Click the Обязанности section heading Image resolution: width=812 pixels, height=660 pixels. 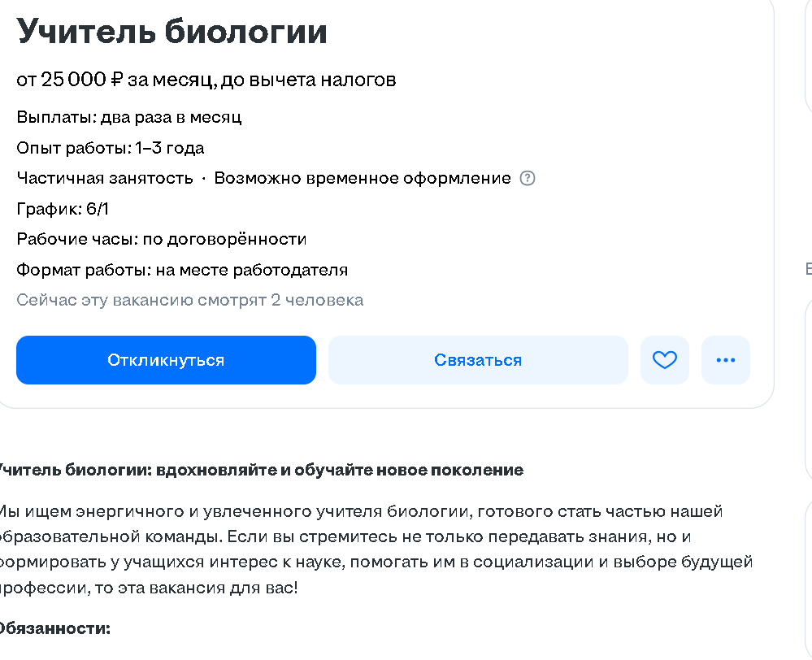54,628
